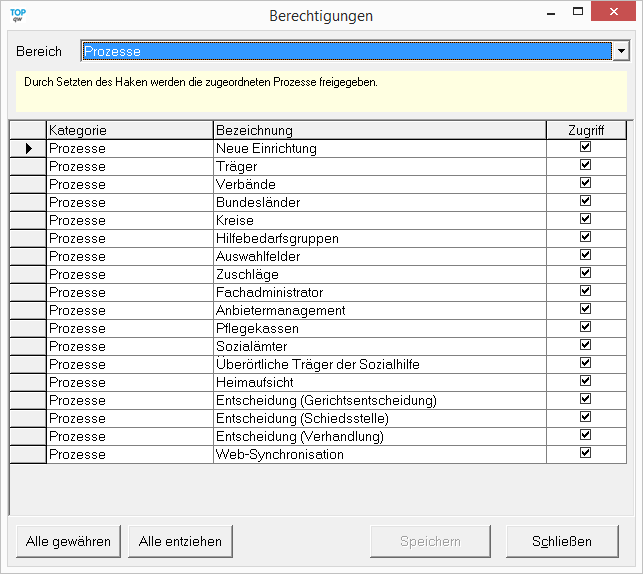The image size is (643, 574).
Task: Select the row header for Neue Einrichtung
Action: 28,148
